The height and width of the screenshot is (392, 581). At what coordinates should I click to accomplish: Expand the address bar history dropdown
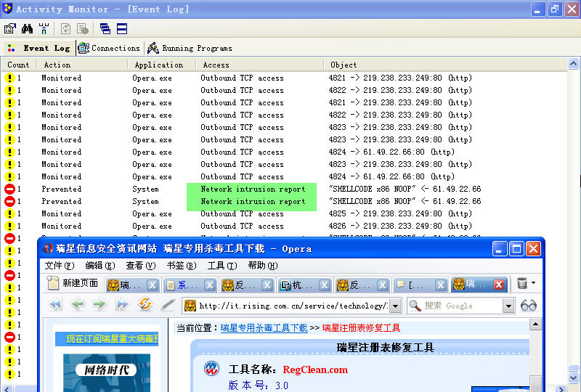[x=396, y=306]
